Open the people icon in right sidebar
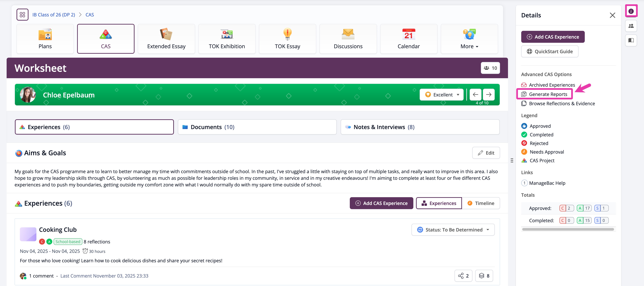The width and height of the screenshot is (644, 286). coord(631,26)
